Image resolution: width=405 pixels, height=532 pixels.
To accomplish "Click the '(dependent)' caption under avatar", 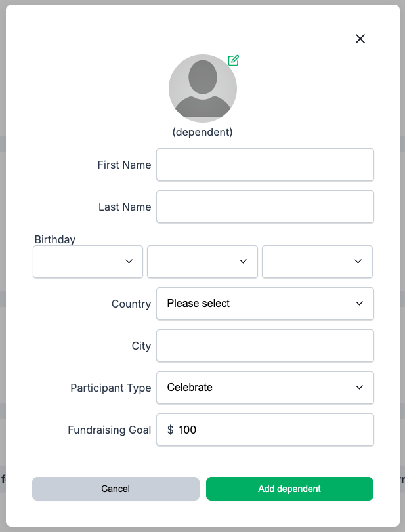I will (202, 132).
